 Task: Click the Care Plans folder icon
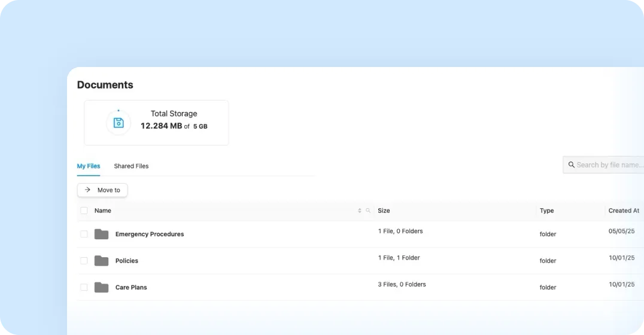[x=101, y=287]
